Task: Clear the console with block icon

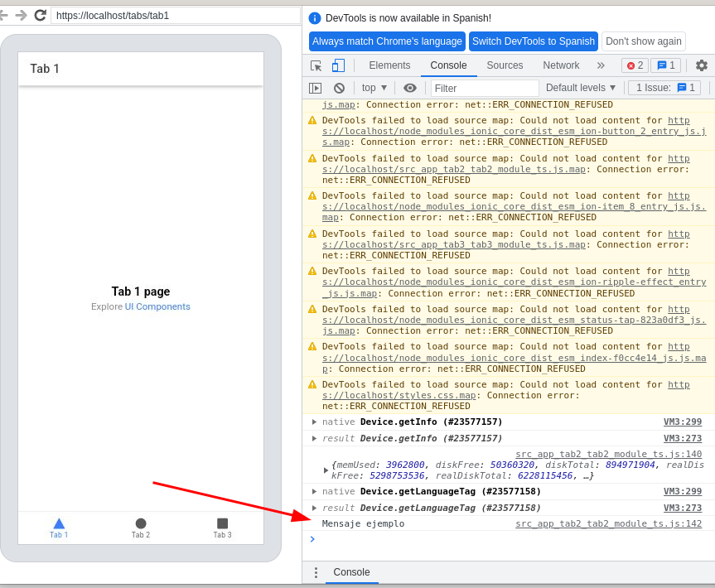Action: pos(339,88)
